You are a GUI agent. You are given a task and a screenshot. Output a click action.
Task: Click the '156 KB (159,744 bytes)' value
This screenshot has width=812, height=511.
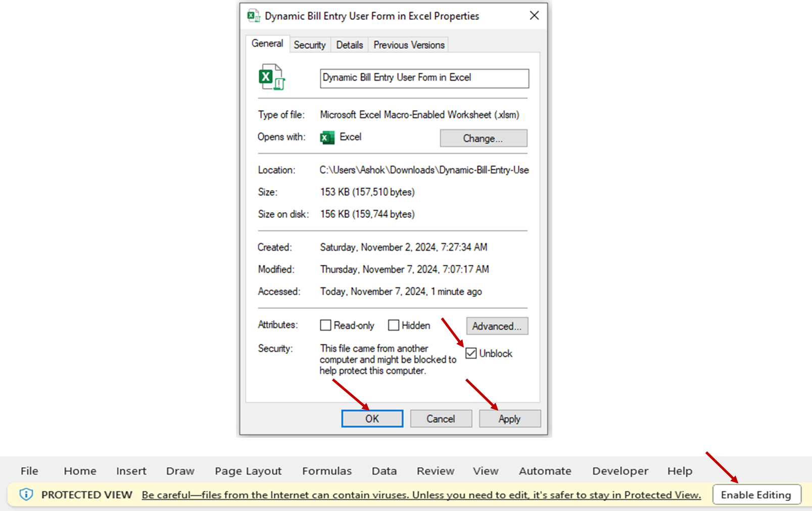pos(367,214)
